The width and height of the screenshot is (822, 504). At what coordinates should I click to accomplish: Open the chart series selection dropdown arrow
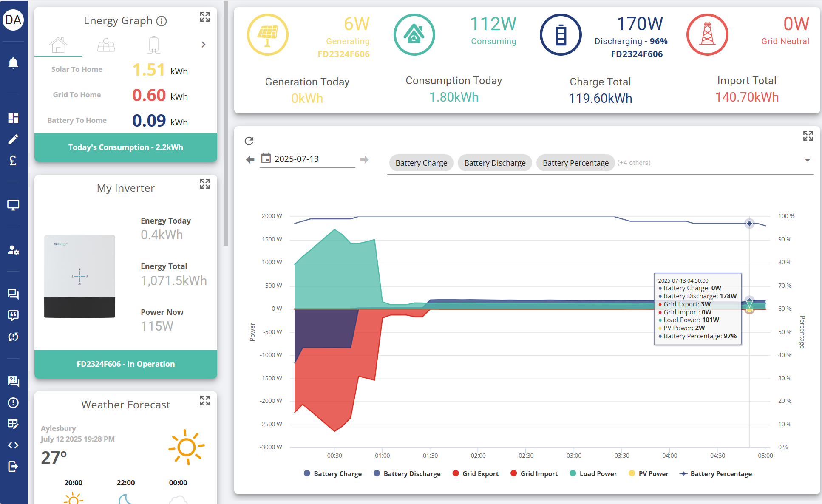pyautogui.click(x=808, y=160)
